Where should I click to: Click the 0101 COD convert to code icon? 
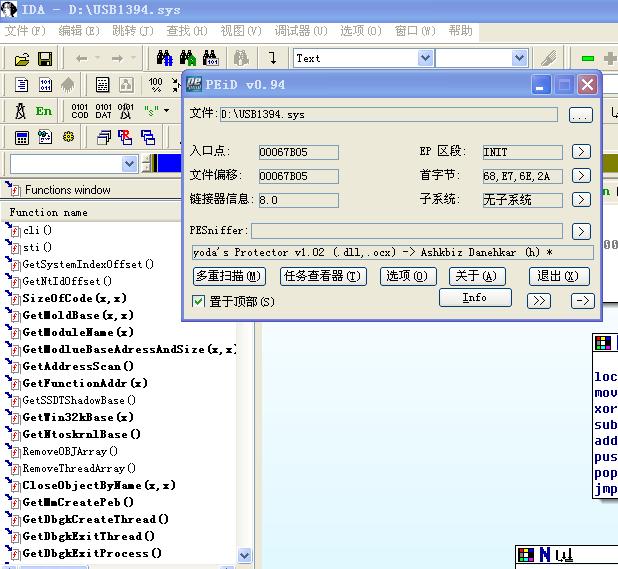point(80,111)
